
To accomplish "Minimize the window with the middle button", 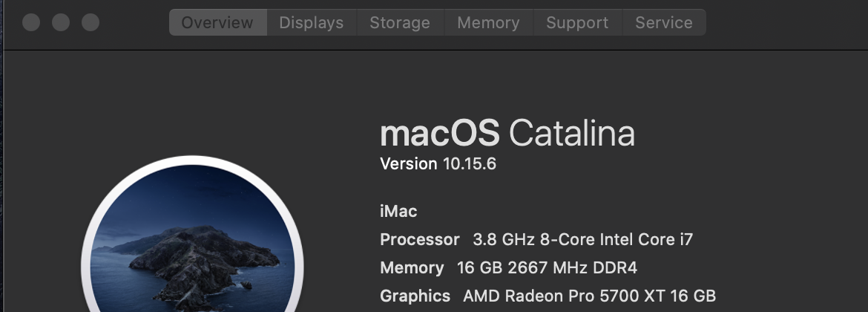I will 61,22.
